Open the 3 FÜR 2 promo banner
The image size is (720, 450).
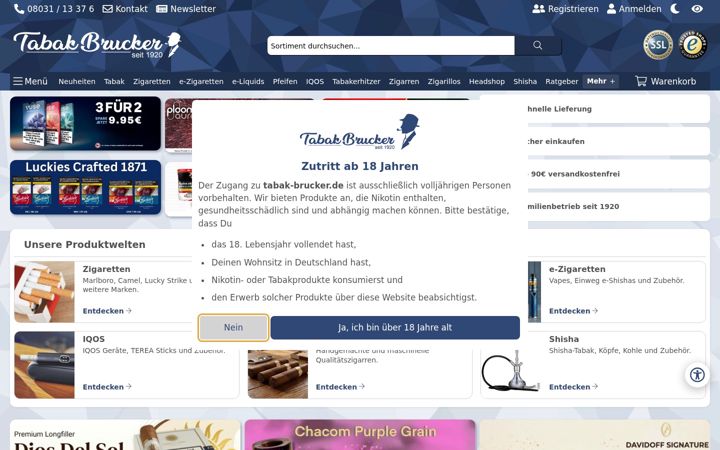85,124
